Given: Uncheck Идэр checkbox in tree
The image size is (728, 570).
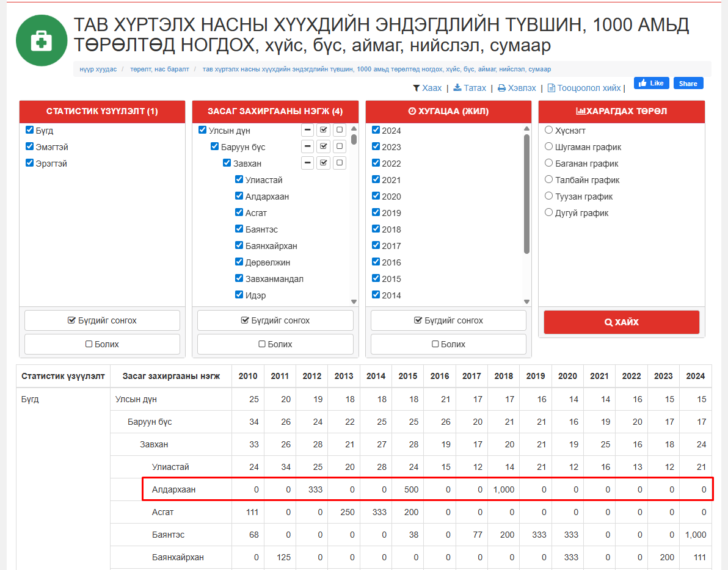Looking at the screenshot, I should point(239,295).
